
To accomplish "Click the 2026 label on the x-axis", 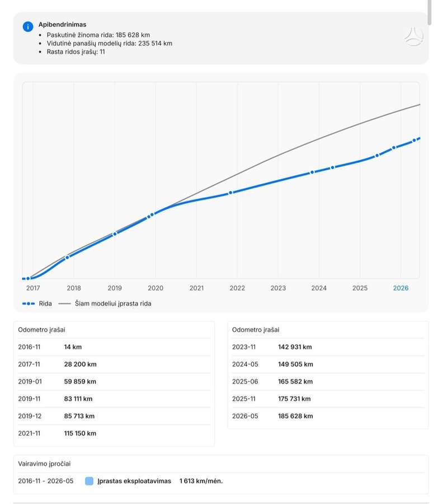I will 401,288.
